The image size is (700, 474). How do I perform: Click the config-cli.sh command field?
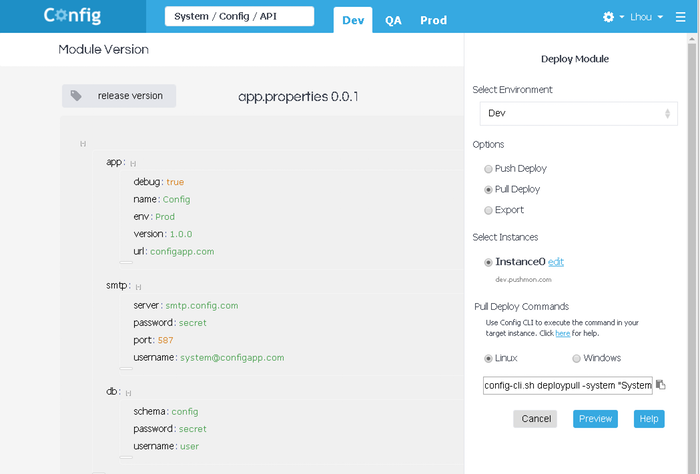tap(568, 385)
